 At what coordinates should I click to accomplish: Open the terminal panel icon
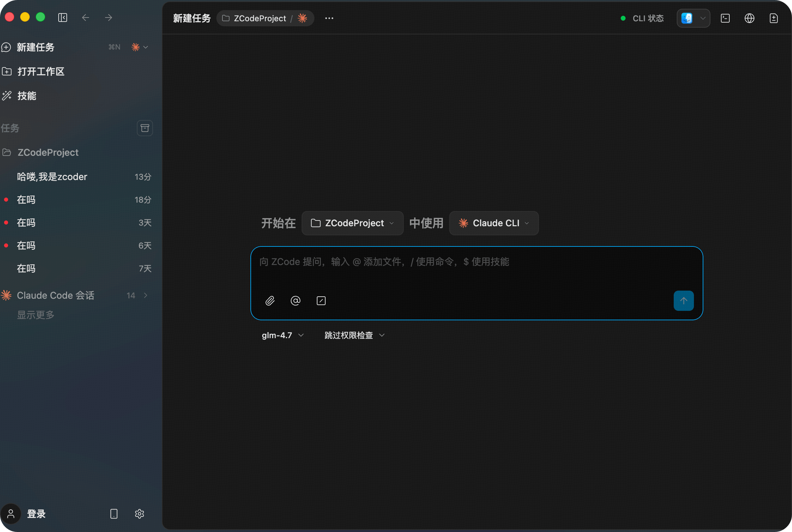[725, 18]
